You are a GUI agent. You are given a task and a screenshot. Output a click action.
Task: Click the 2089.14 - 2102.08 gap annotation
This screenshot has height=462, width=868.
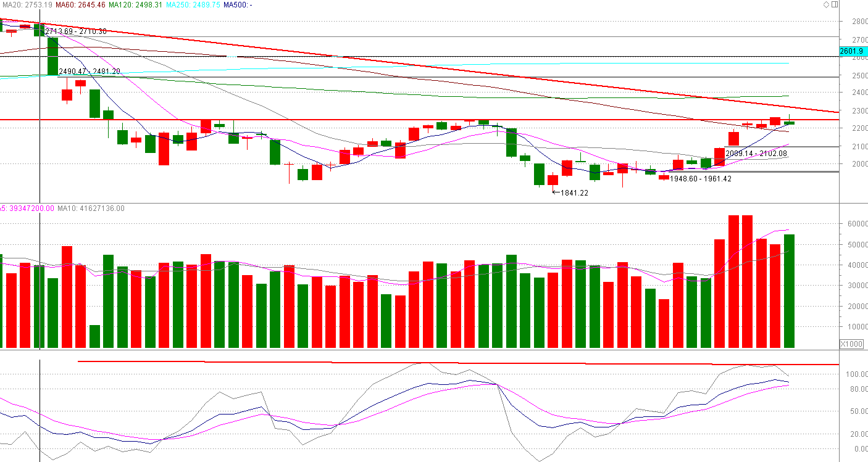[x=757, y=153]
